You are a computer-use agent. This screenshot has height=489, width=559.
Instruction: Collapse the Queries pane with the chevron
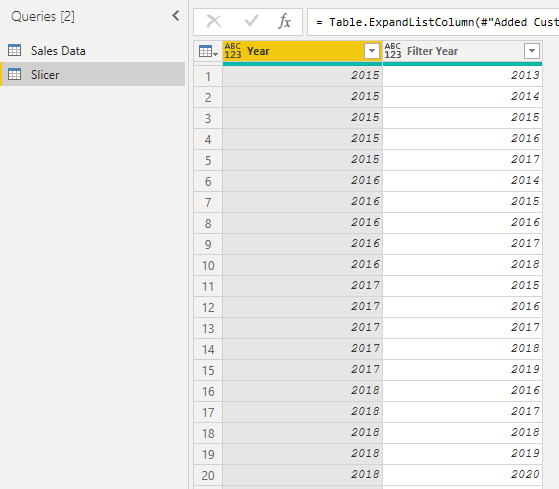[x=175, y=16]
